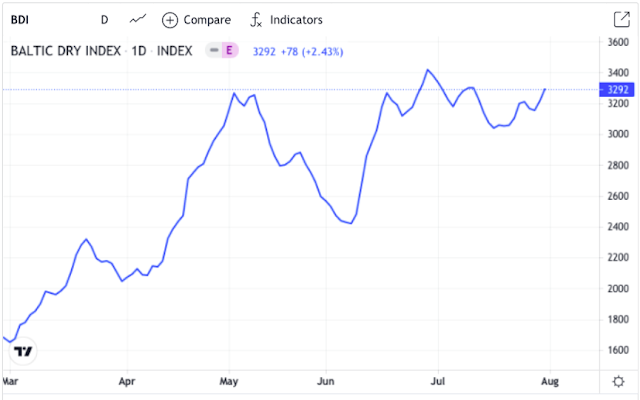This screenshot has width=640, height=400.
Task: Click the BDI symbol search field
Action: 20,20
